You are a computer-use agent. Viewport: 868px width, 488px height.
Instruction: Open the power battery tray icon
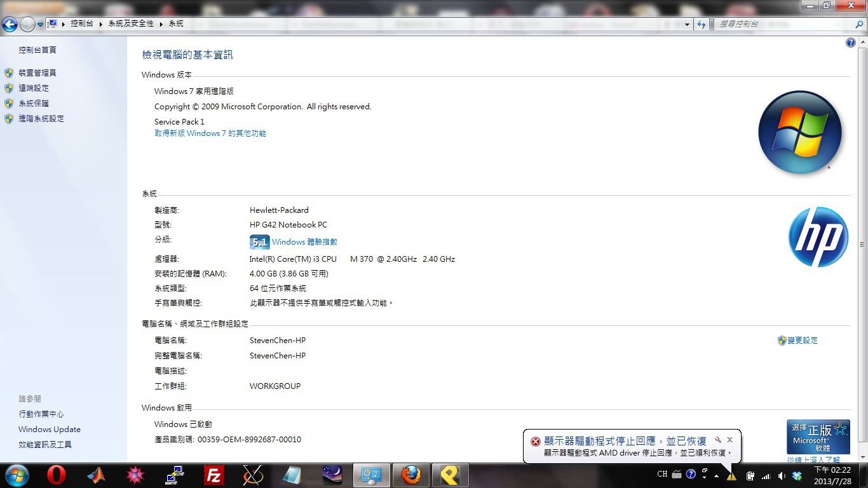point(750,475)
